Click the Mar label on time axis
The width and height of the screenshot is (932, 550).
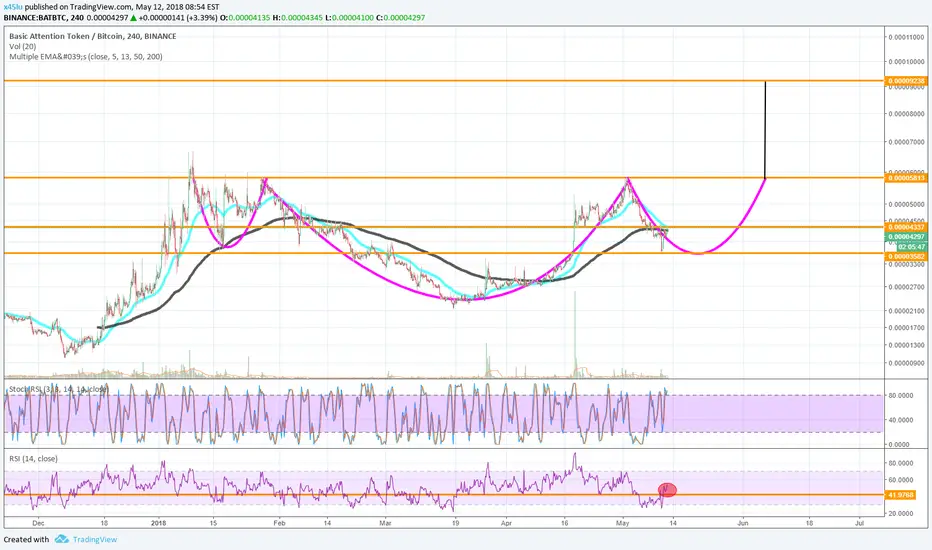[385, 523]
